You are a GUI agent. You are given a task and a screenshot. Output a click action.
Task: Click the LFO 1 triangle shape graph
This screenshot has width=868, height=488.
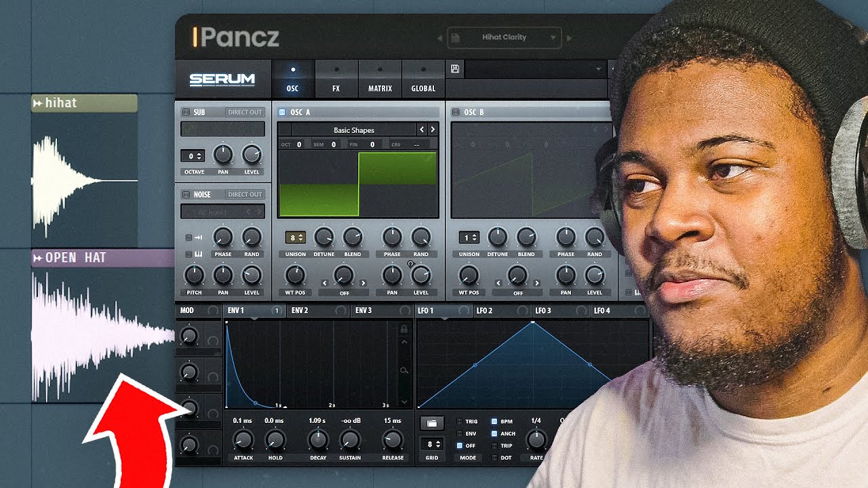pyautogui.click(x=533, y=364)
